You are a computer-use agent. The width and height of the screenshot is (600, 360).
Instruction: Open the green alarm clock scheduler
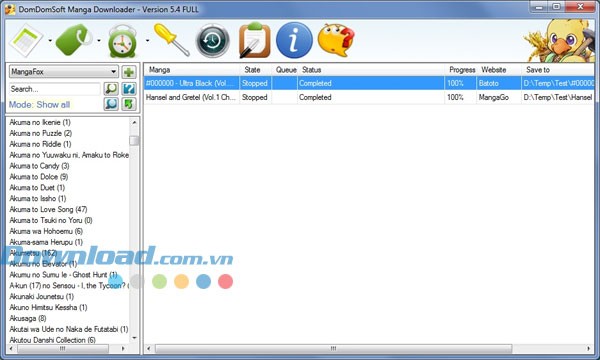click(x=122, y=41)
